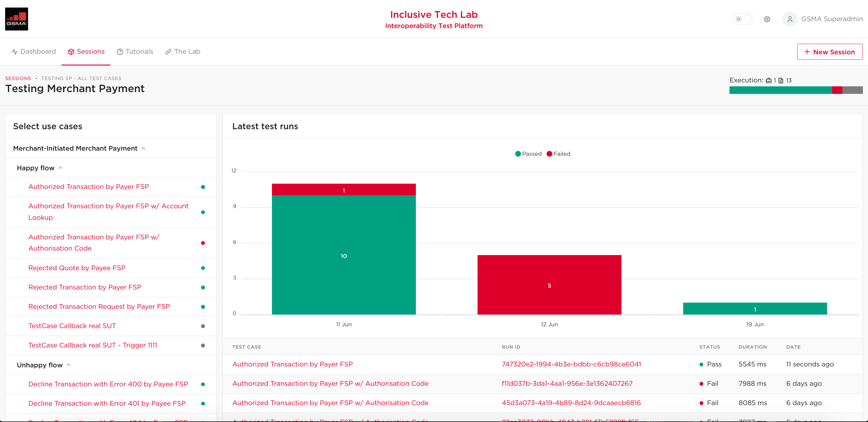Click the 19 Jun passed bar showing 1
Screen dimensions: 868x422
tap(755, 309)
